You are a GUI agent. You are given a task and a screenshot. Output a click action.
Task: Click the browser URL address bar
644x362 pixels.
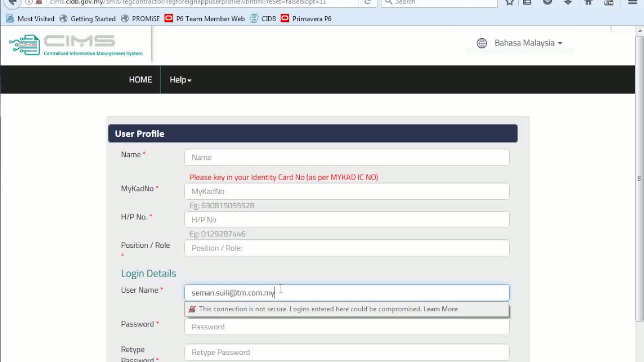coord(201,2)
